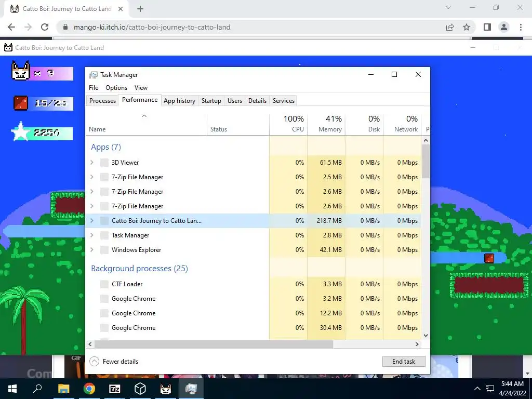Sort by Disk column header
This screenshot has height=399, width=532.
[x=364, y=124]
